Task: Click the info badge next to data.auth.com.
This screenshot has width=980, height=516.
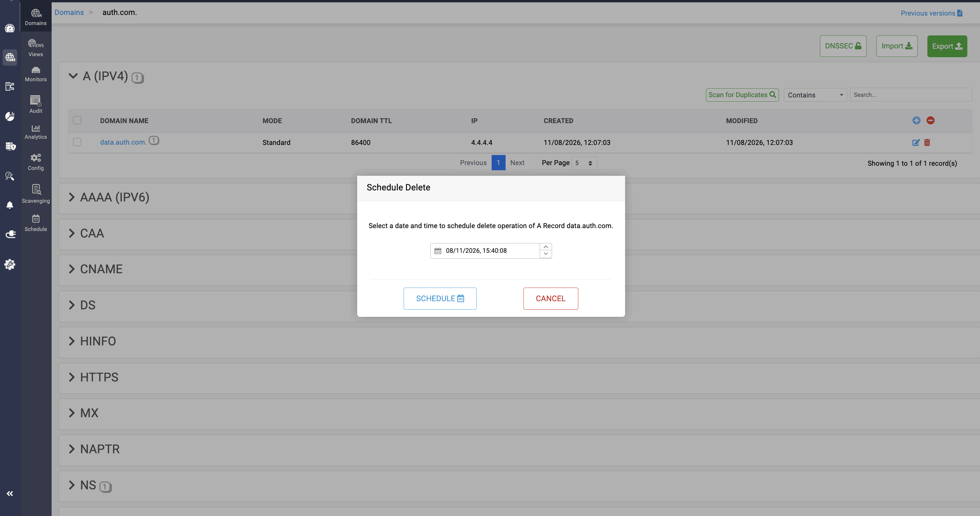Action: pyautogui.click(x=154, y=140)
